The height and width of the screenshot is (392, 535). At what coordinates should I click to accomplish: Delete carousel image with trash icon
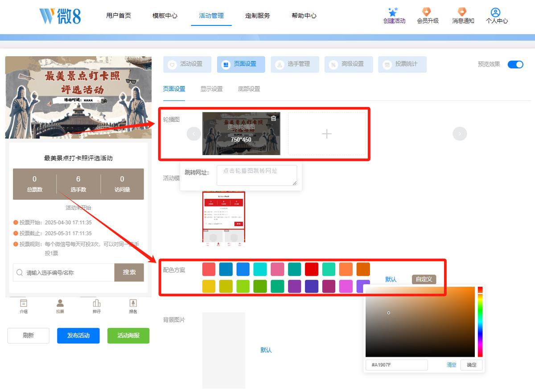click(x=274, y=118)
